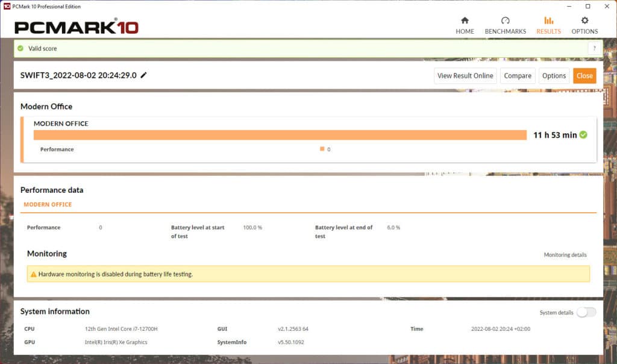The height and width of the screenshot is (364, 617).
Task: Open the Home section
Action: pyautogui.click(x=465, y=25)
